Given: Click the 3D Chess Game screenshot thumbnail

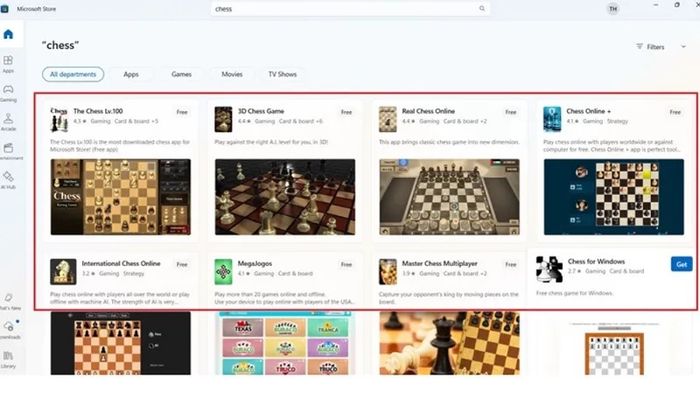Looking at the screenshot, I should tap(285, 197).
